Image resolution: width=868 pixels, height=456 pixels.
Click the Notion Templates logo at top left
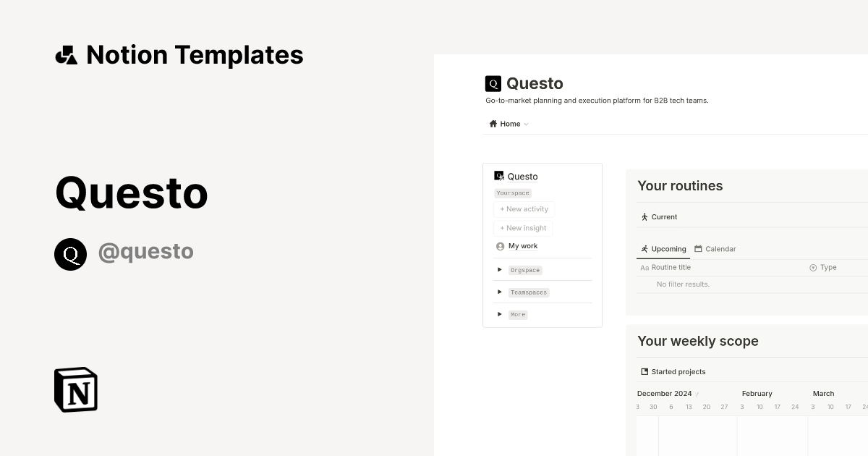pos(66,54)
